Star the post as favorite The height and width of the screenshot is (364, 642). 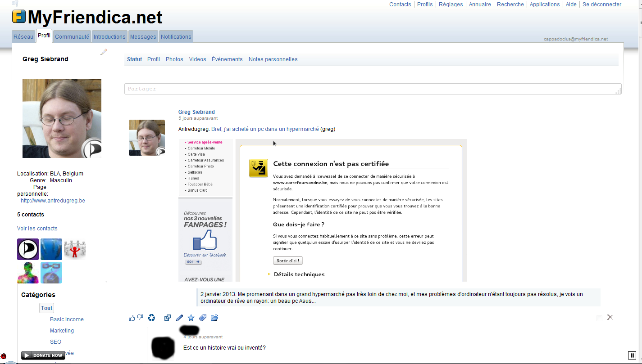click(191, 318)
